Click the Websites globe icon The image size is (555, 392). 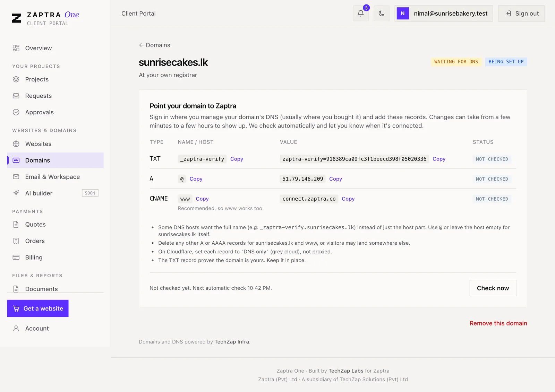(16, 144)
